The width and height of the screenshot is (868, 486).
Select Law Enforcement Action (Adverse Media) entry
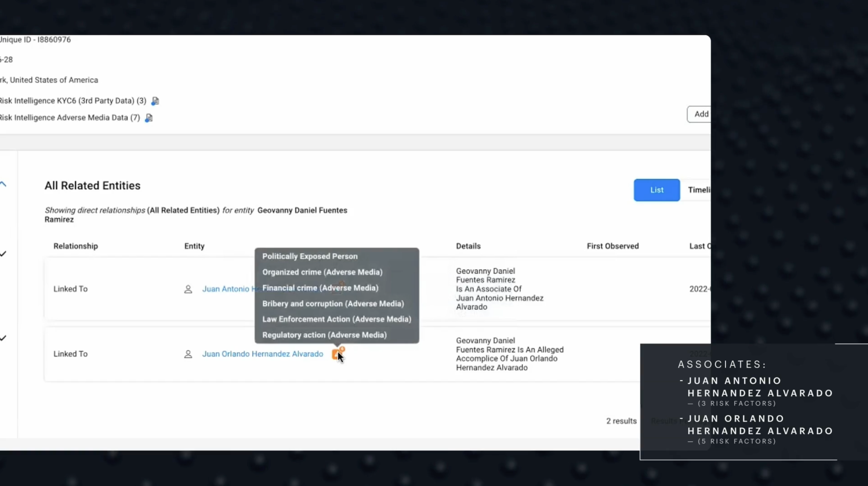[x=337, y=319]
